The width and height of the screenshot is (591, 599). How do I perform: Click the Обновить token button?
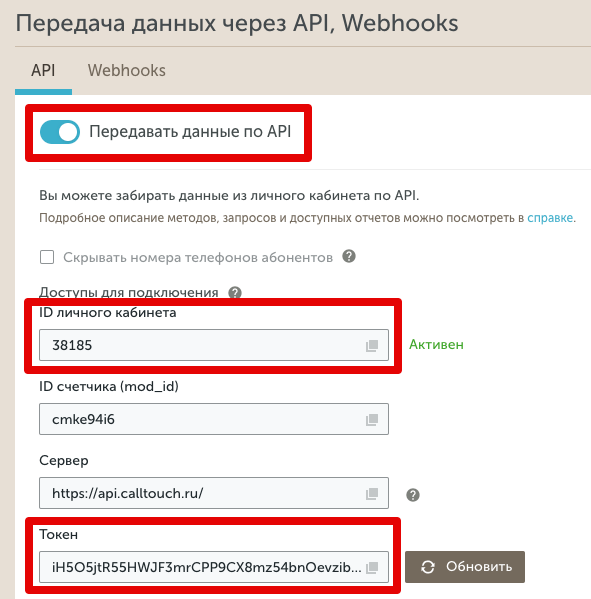(465, 567)
